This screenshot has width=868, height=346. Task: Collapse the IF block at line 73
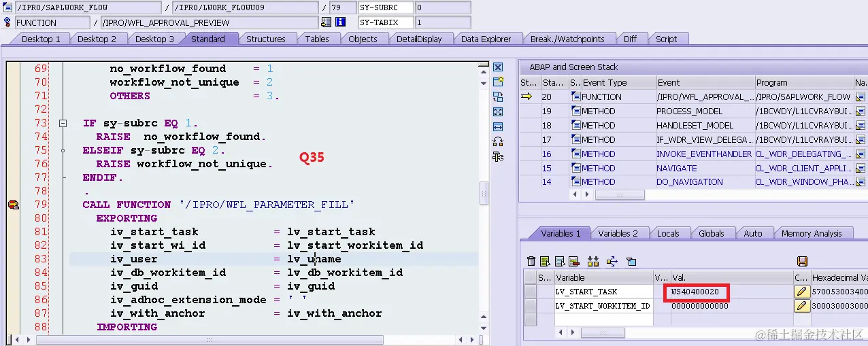click(63, 124)
